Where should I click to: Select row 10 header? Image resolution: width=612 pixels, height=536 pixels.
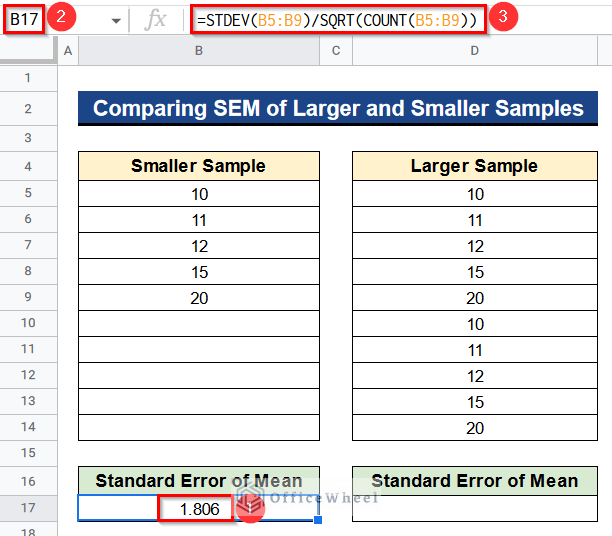tap(28, 324)
